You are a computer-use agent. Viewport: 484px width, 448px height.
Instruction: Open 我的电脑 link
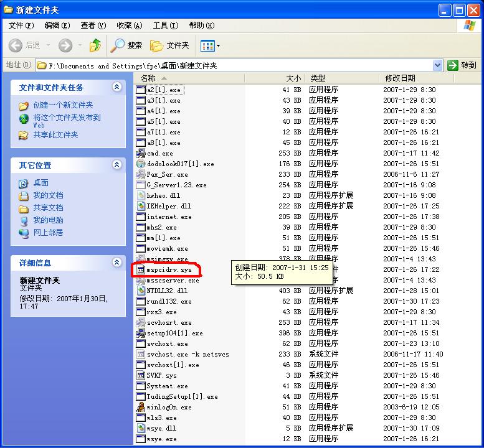(x=48, y=220)
